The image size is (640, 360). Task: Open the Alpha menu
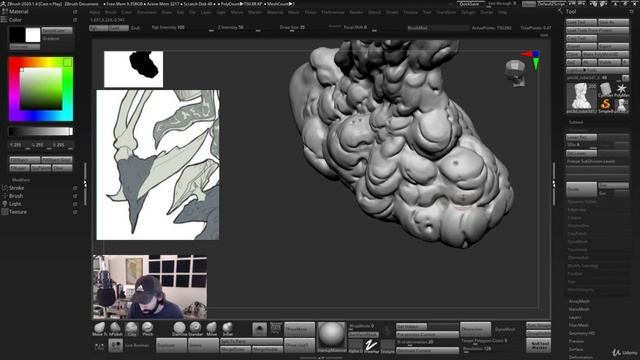94,12
